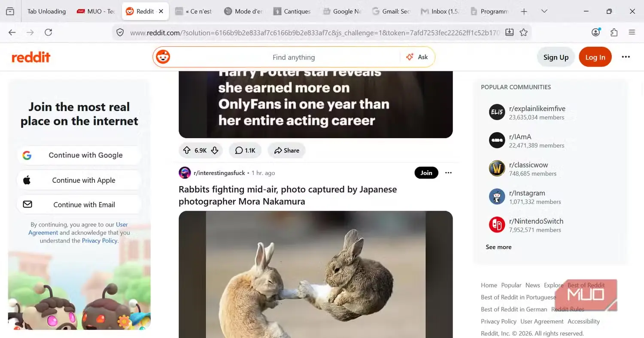Go back to the previous page
The height and width of the screenshot is (338, 644).
pos(12,32)
